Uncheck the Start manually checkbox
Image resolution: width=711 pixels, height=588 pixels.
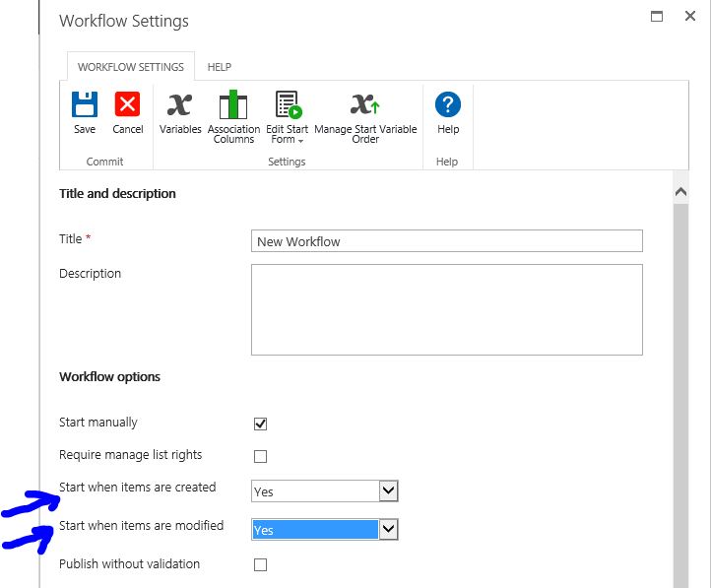[261, 425]
